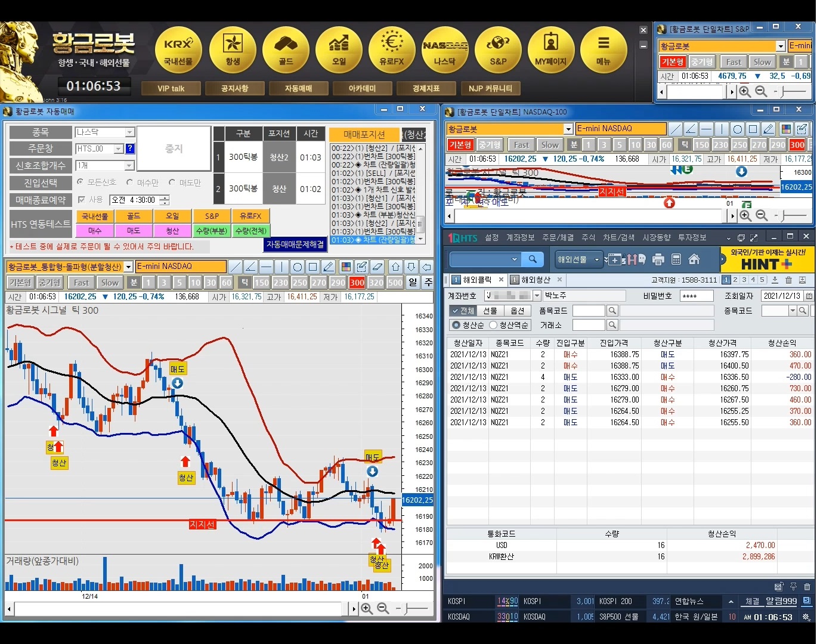This screenshot has width=817, height=644.
Task: Select the eraser tool in main chart
Action: pos(377,267)
